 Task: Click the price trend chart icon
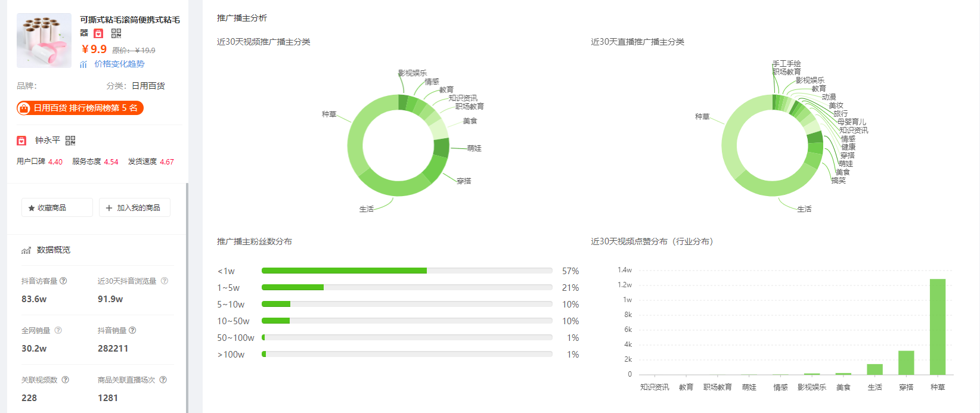pyautogui.click(x=83, y=64)
